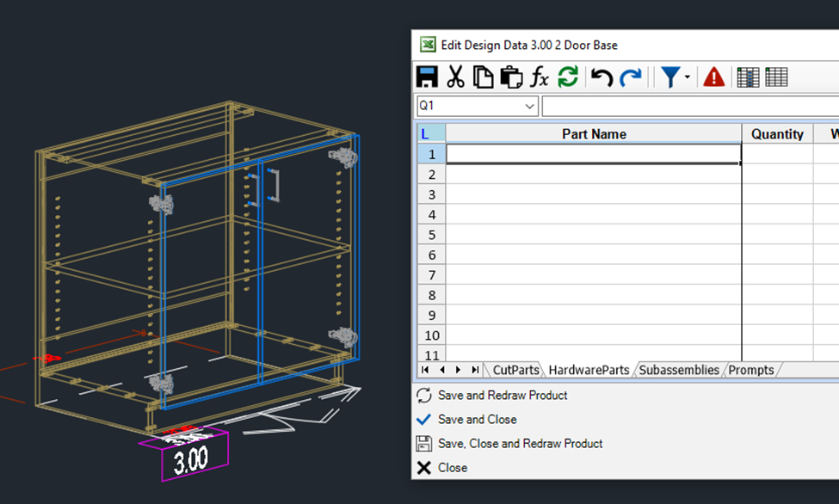Viewport: 839px width, 504px height.
Task: Click the blue Redo arrow
Action: 631,77
